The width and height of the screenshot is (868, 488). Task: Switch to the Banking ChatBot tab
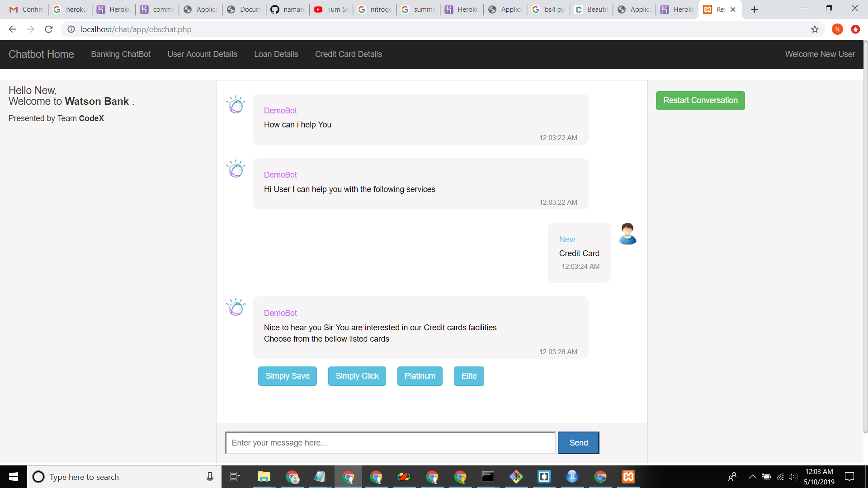(120, 54)
